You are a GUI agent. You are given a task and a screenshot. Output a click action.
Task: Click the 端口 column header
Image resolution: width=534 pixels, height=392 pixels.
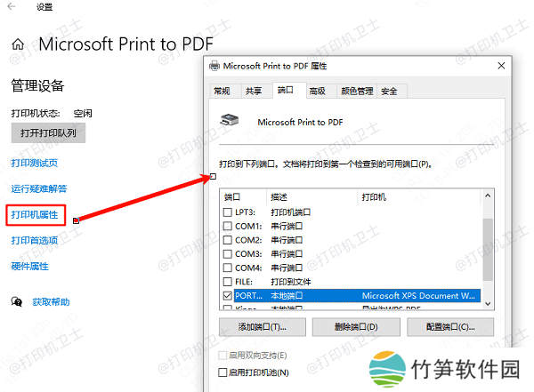(x=243, y=197)
